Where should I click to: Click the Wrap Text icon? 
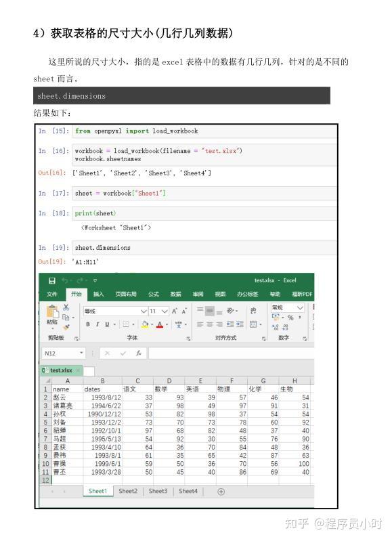(253, 311)
